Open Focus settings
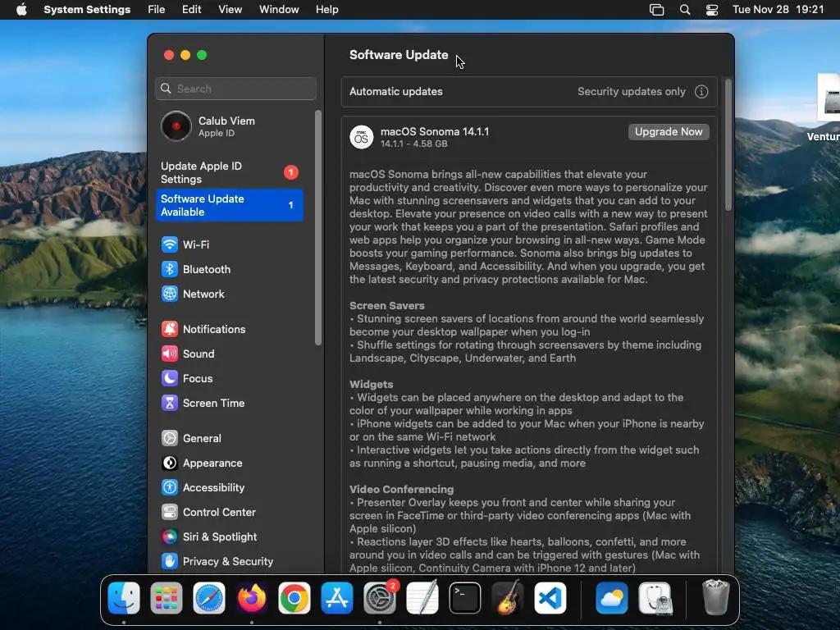 click(x=186, y=378)
